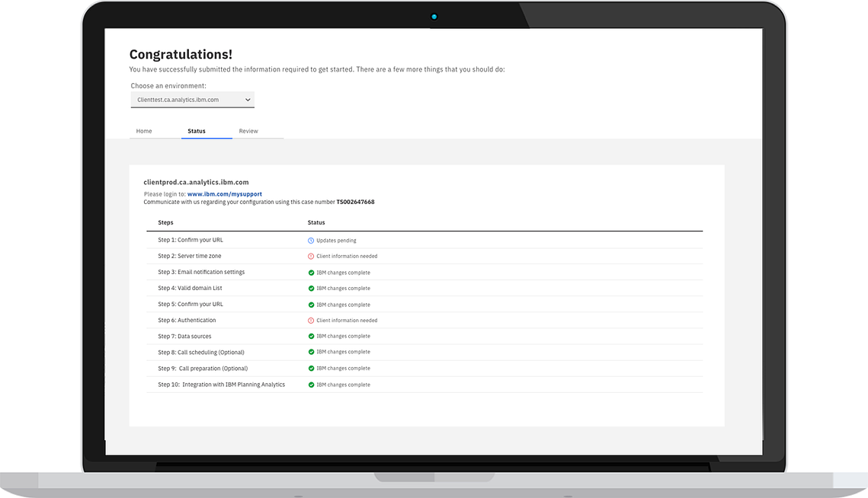The width and height of the screenshot is (868, 498).
Task: Click the red warning icon for Step 2 Server time zone
Action: click(x=311, y=256)
